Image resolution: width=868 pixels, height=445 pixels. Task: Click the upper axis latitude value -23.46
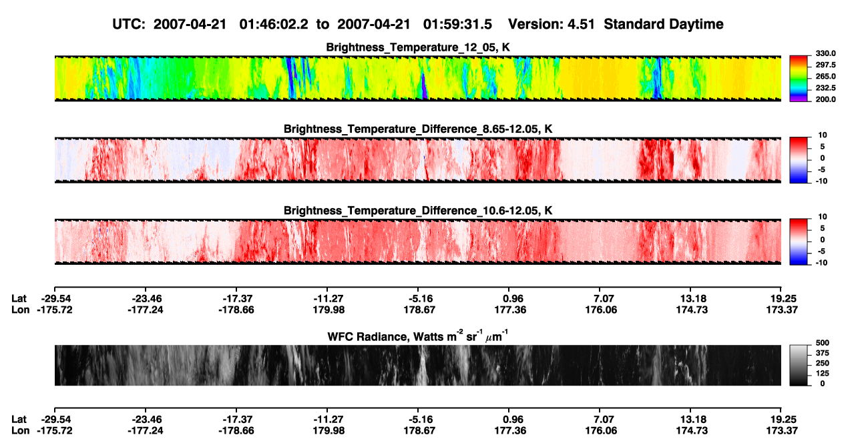146,298
